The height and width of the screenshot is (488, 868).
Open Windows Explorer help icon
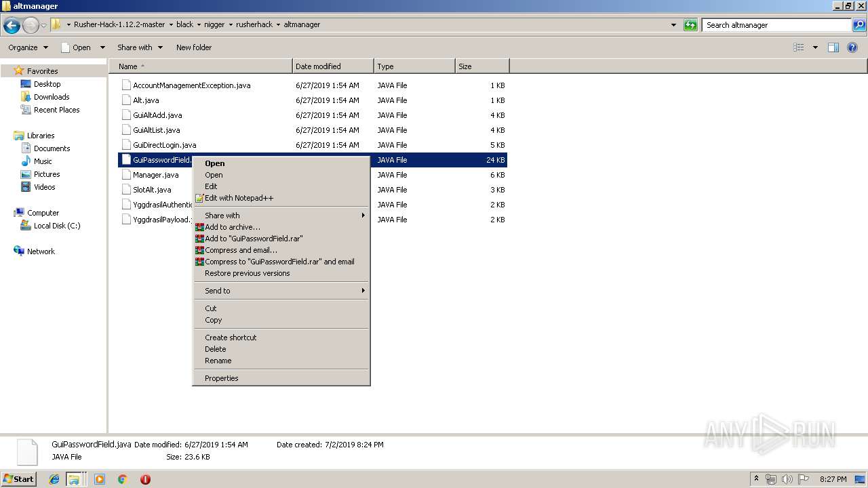click(852, 47)
